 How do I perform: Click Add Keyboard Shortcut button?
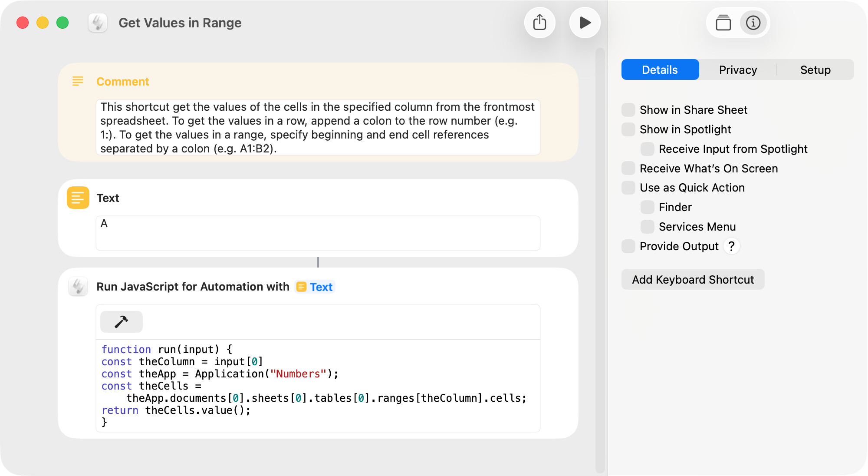[693, 280]
